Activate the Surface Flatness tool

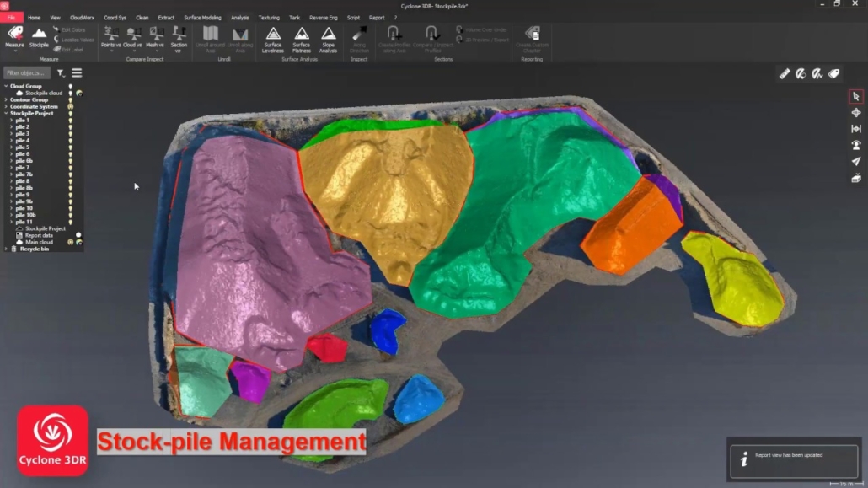click(300, 38)
